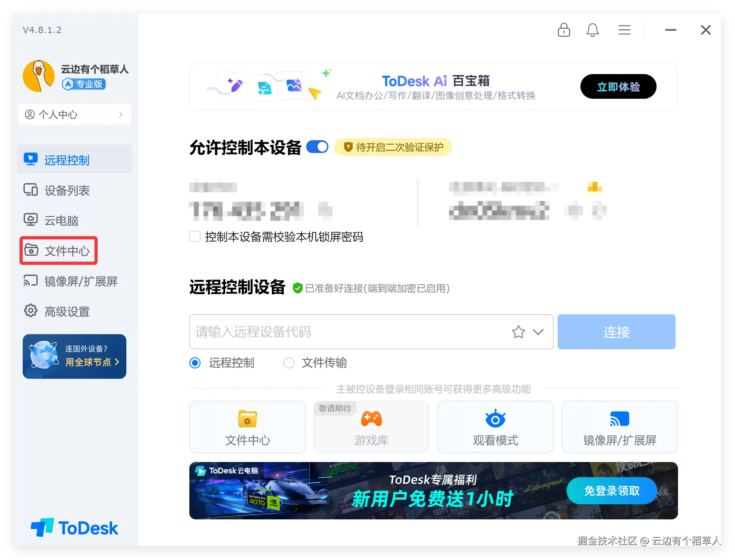Click the yellow icon above password
The image size is (735, 560).
594,187
